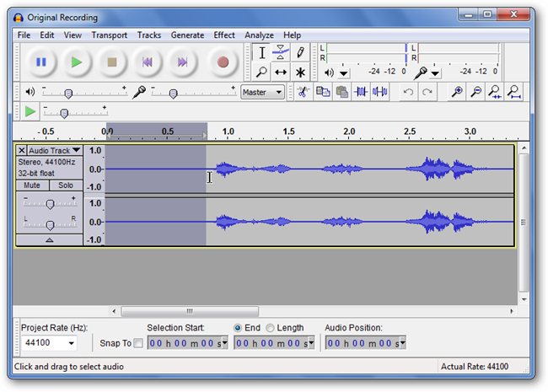Select the Length radio button
Viewport: 548px width, 392px height.
tap(270, 328)
